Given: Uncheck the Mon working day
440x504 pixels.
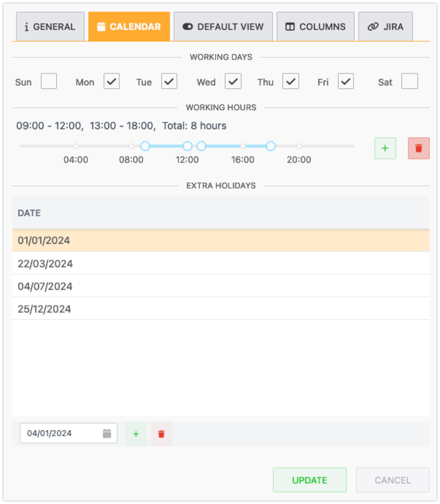Looking at the screenshot, I should (x=111, y=81).
